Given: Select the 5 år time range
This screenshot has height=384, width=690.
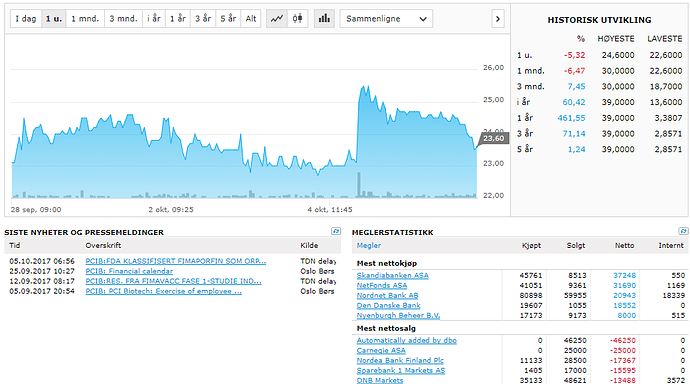Looking at the screenshot, I should (x=228, y=18).
